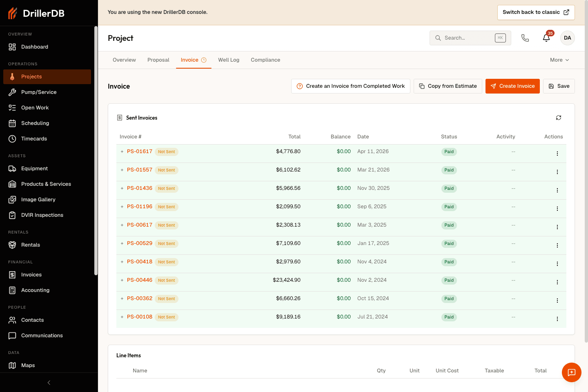
Task: Expand invoice row PS-00529
Action: click(x=122, y=243)
